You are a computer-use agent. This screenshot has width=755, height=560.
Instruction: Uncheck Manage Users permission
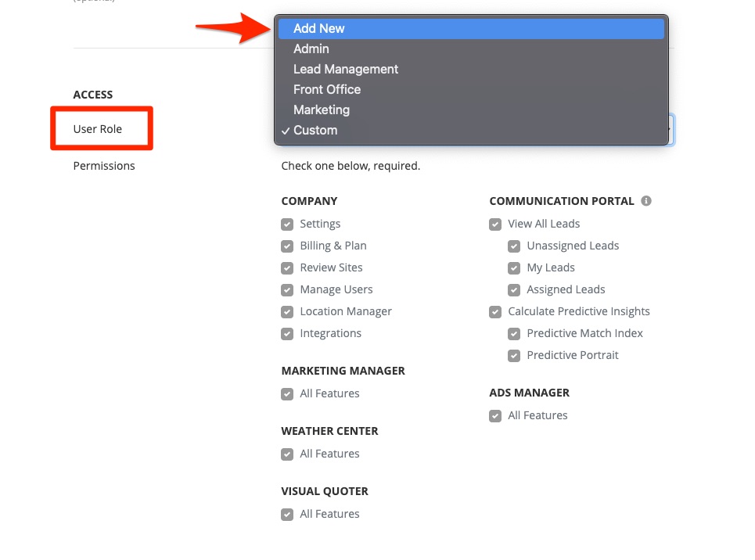[x=287, y=290]
